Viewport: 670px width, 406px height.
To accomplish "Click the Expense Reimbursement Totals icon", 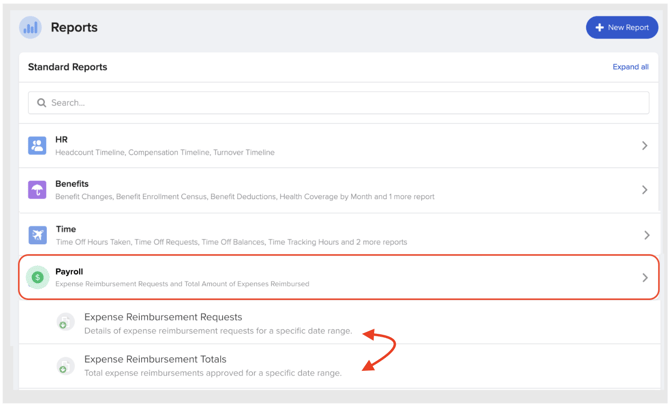I will (x=65, y=366).
